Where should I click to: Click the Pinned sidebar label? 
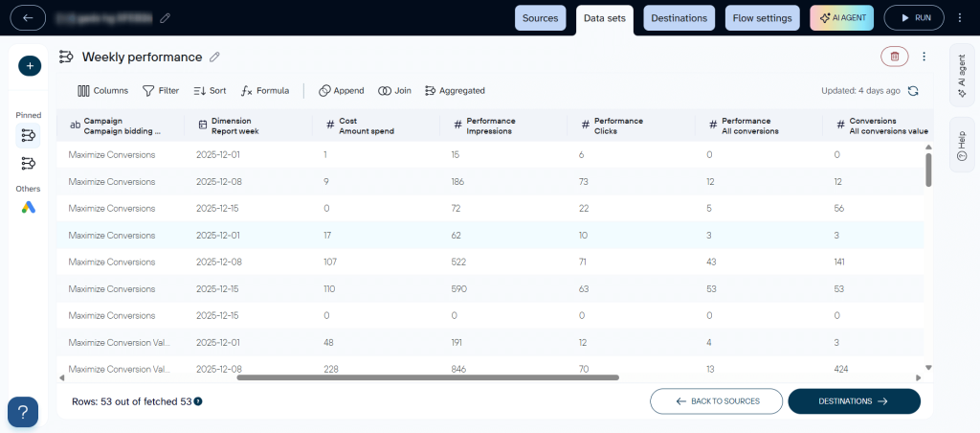point(29,115)
